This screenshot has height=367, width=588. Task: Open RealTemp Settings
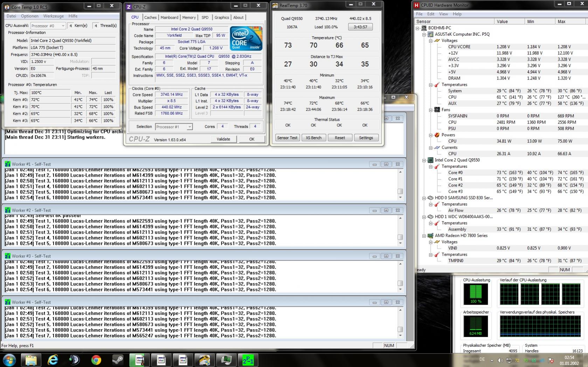(x=366, y=137)
